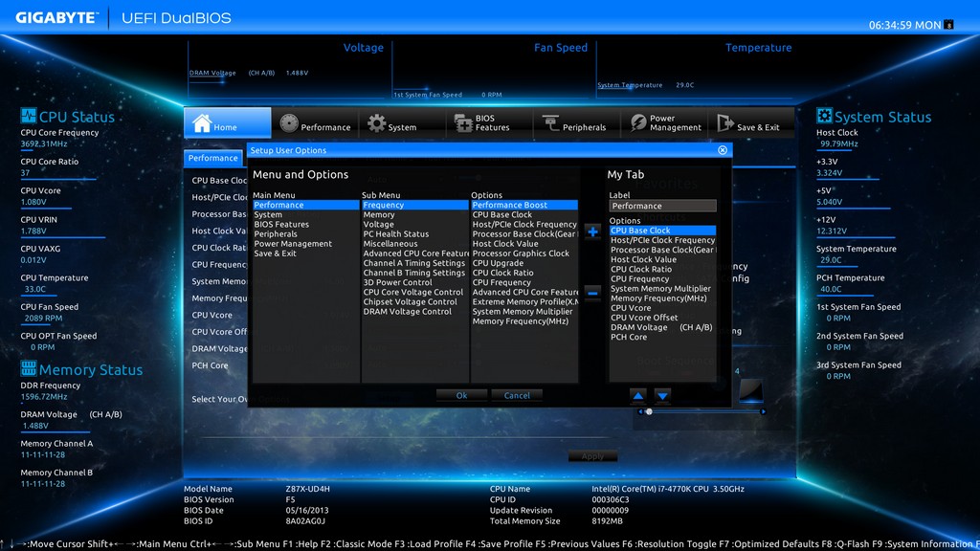This screenshot has height=551, width=980.
Task: Close the Setup User Options dialog
Action: point(723,150)
